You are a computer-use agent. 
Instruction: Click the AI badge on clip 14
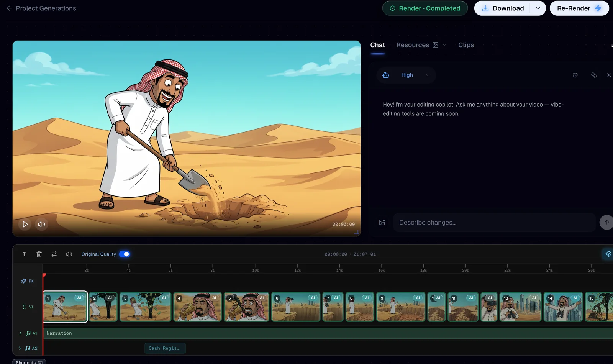click(575, 298)
